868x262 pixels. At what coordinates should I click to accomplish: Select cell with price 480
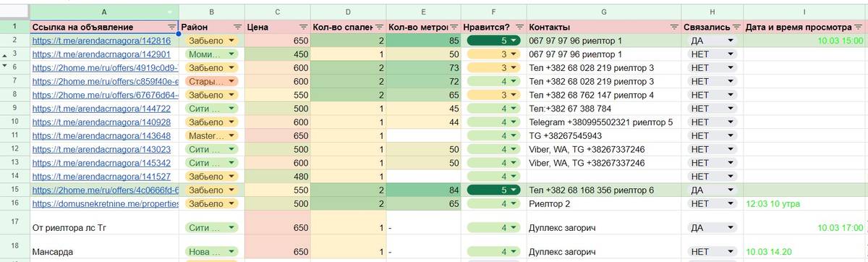[277, 176]
